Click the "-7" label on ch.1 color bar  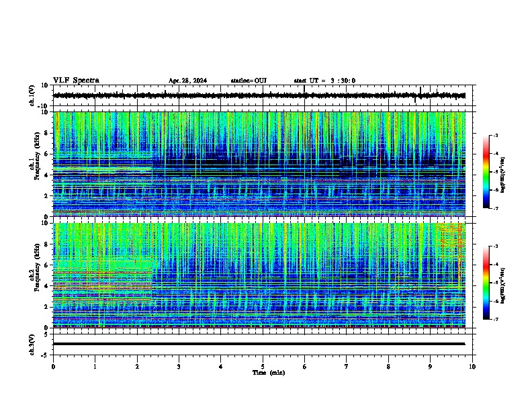point(496,209)
